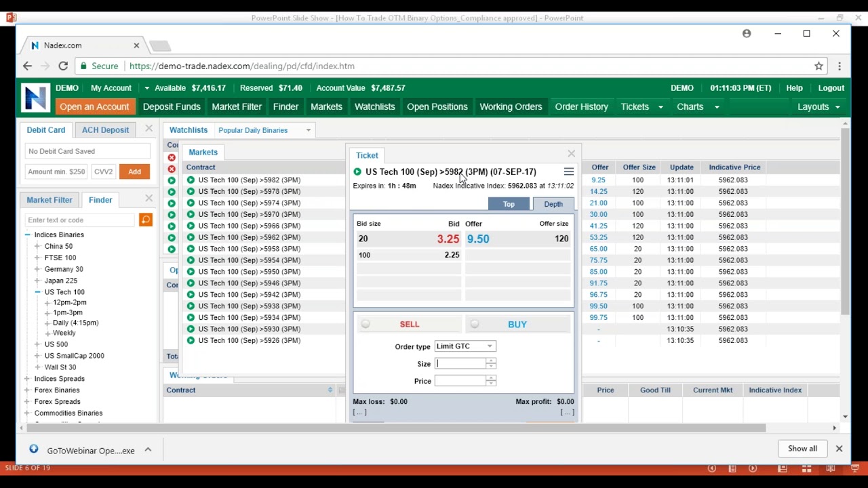This screenshot has width=868, height=488.
Task: Collapse the US Tech 100 node
Action: (37, 292)
